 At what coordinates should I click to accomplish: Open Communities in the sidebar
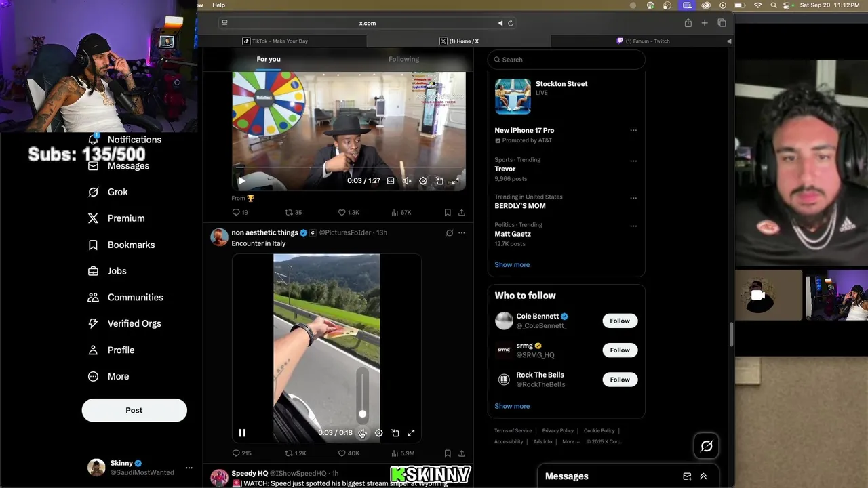coord(126,298)
